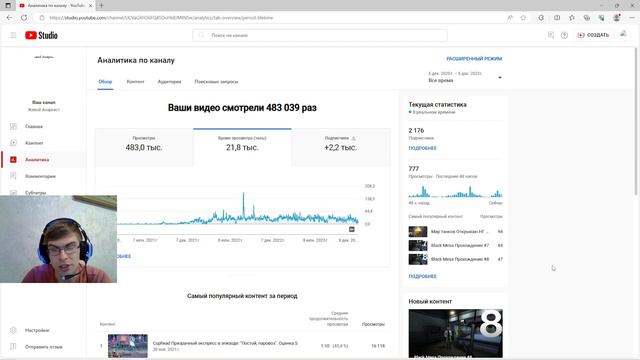Click the YouTube Studio logo

click(41, 36)
